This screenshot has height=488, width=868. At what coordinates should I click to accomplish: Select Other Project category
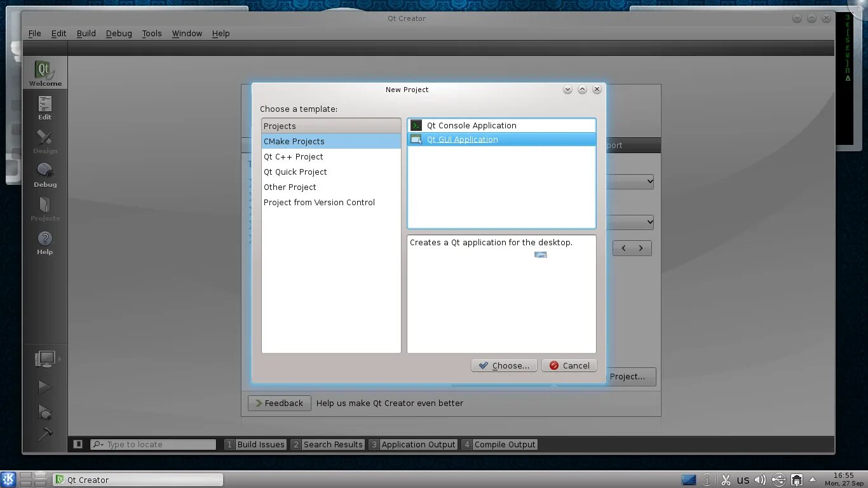[x=331, y=187]
